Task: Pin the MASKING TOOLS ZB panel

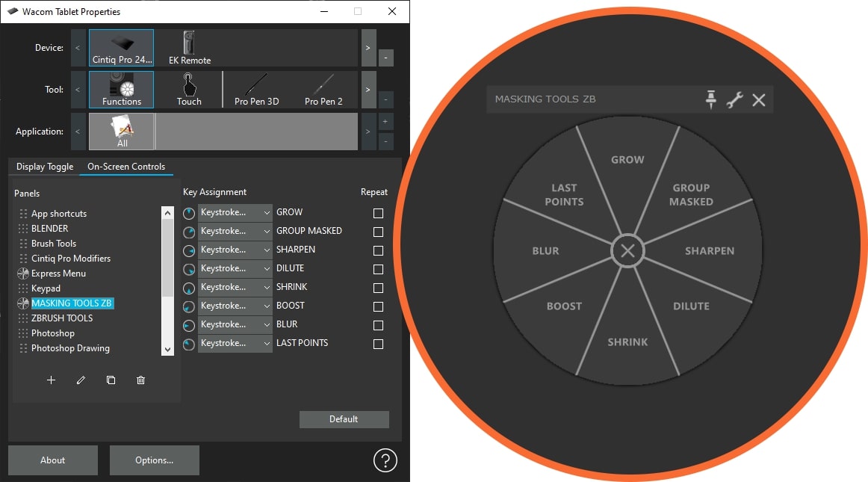Action: (711, 99)
